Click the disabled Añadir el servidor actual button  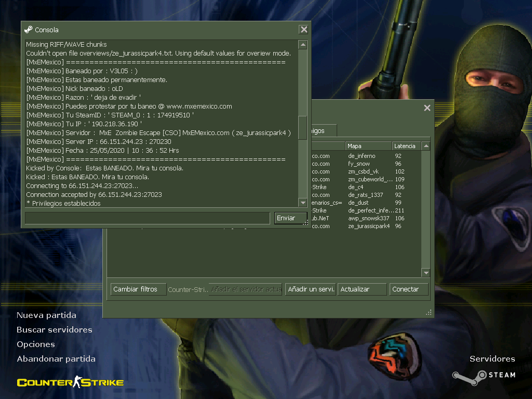tap(245, 289)
